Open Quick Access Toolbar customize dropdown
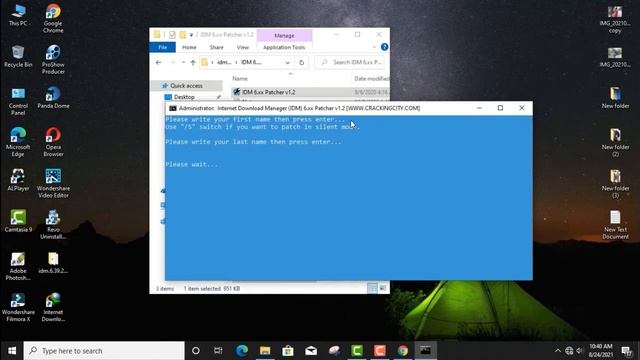 click(191, 35)
